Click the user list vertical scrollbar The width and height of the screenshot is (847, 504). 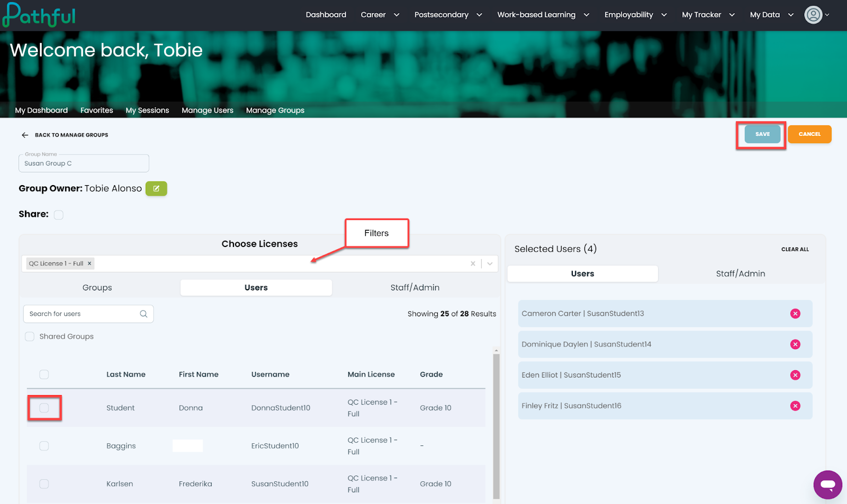pos(496,426)
